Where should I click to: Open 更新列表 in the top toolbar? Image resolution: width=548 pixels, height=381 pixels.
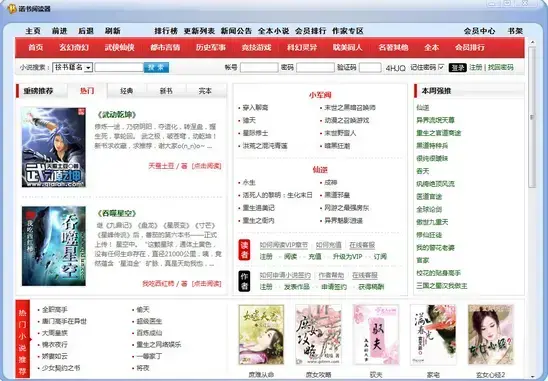(199, 31)
